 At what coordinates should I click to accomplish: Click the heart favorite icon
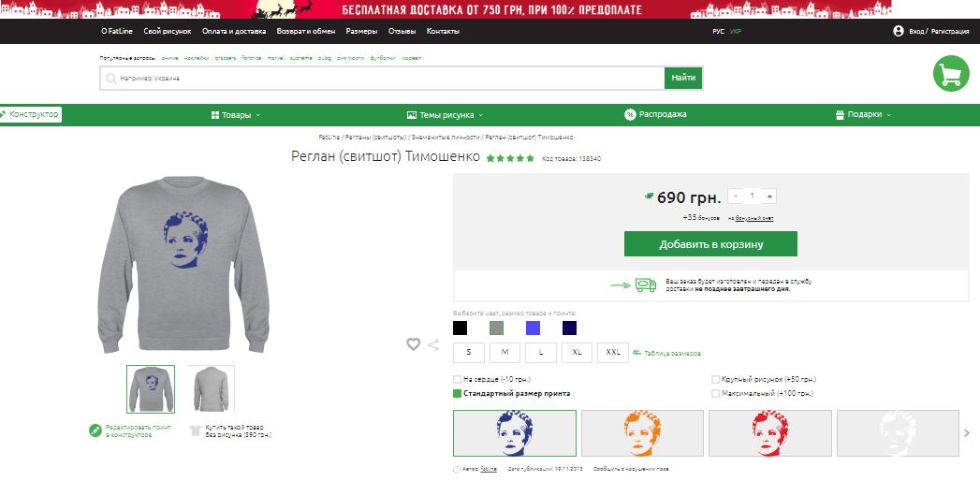pyautogui.click(x=413, y=344)
